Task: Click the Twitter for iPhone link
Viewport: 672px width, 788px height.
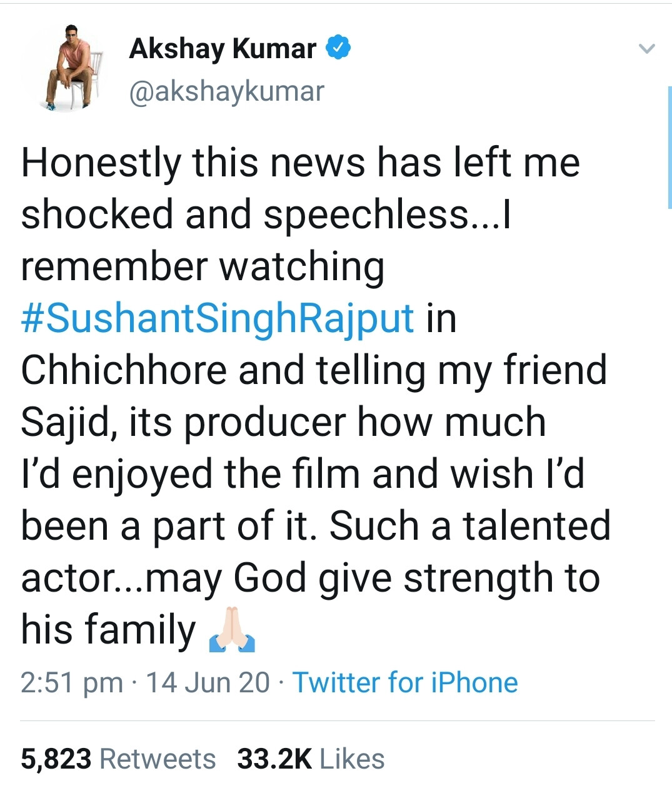Action: (x=405, y=682)
